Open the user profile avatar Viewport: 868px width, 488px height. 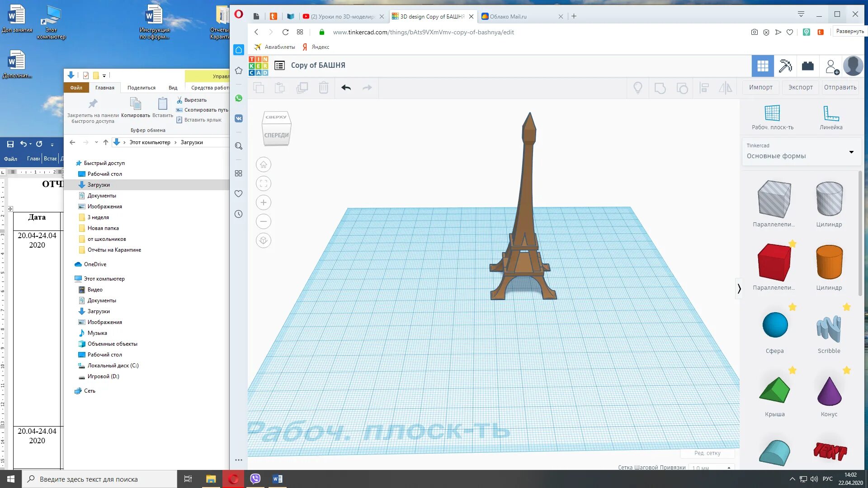click(853, 66)
